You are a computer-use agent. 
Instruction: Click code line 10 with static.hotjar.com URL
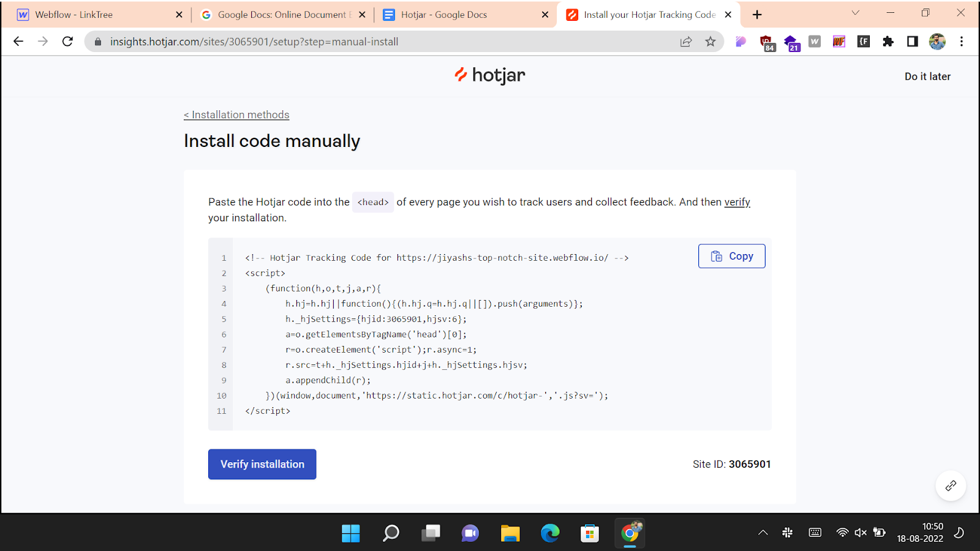coord(437,395)
